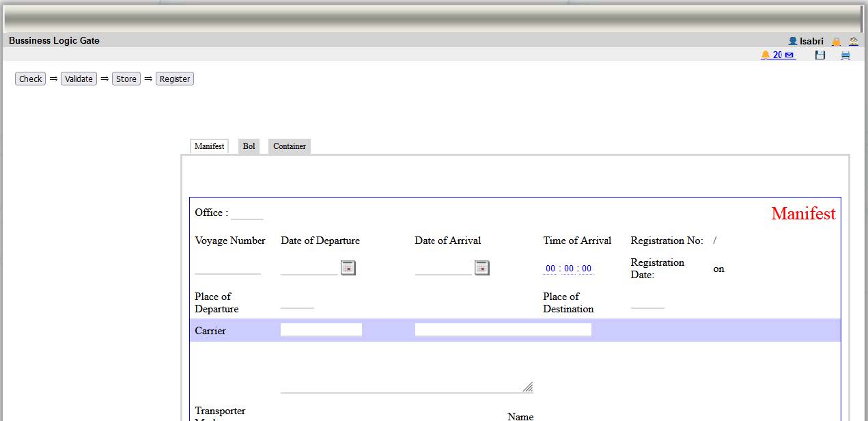
Task: Click the print icon
Action: click(845, 55)
